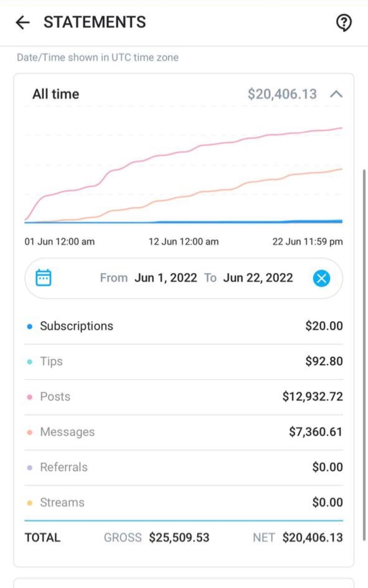This screenshot has width=368, height=588.
Task: Clear the date range with X icon
Action: [321, 278]
